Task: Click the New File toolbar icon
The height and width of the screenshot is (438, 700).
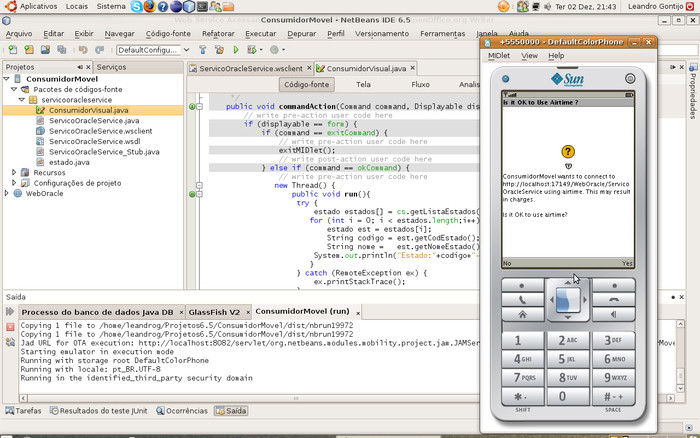Action: coord(12,50)
